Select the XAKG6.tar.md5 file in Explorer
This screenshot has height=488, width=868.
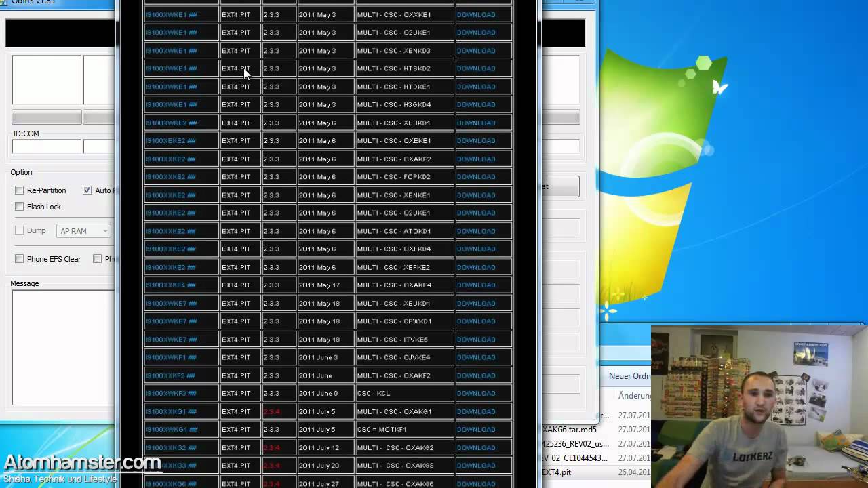point(570,430)
